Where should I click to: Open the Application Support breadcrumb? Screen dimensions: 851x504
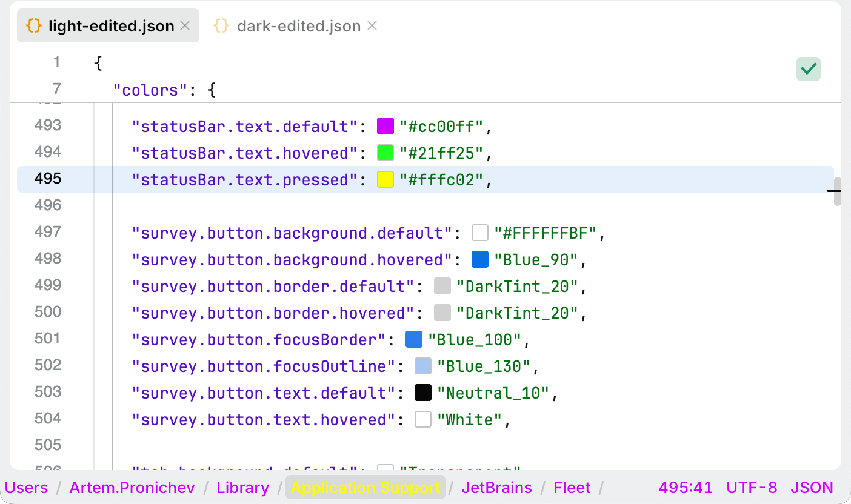point(365,488)
